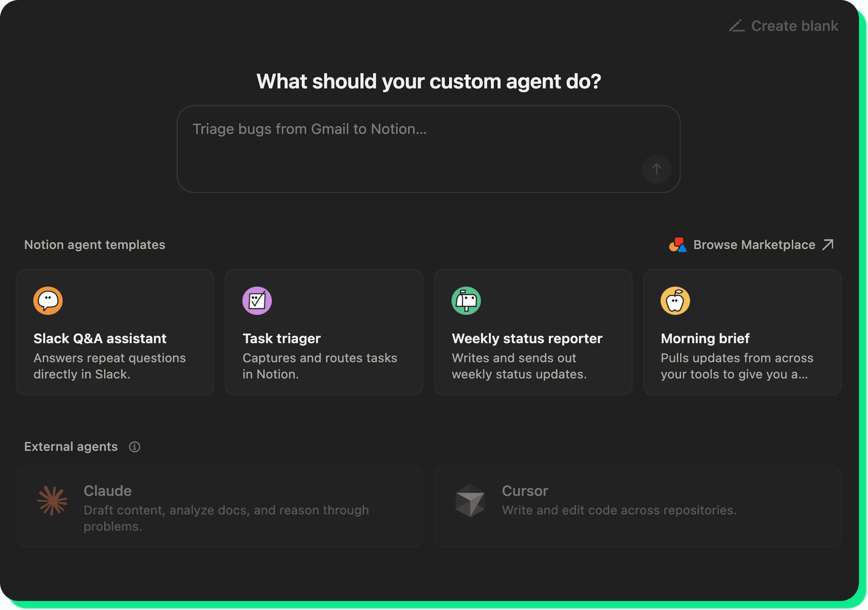Select the Weekly status reporter template title
Screen dimensions: 868x610
pos(527,338)
